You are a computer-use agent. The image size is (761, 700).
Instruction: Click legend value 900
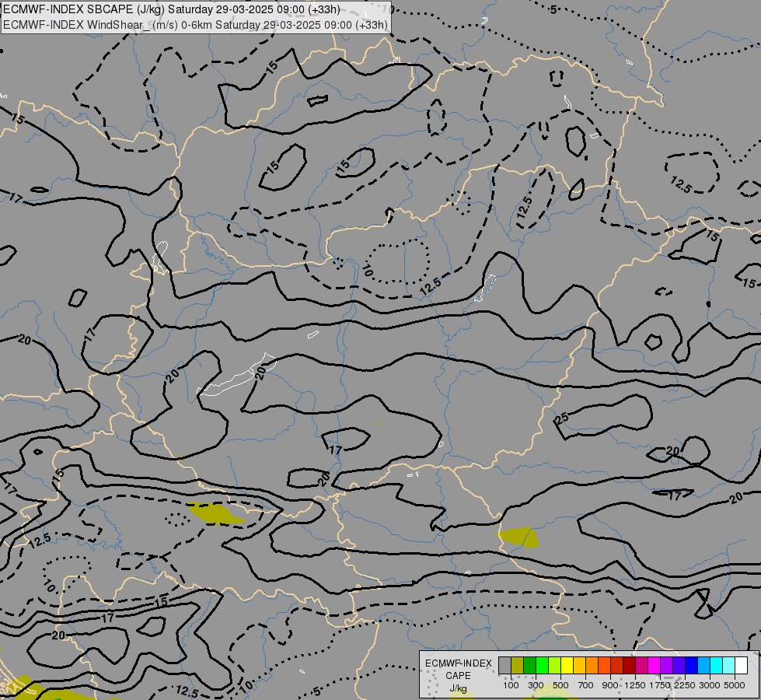610,685
